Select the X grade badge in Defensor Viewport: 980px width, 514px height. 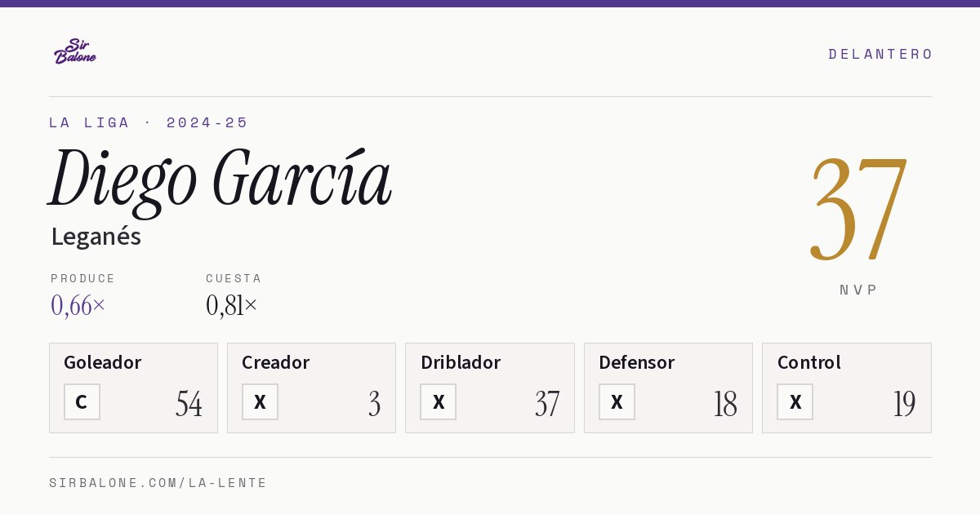tap(617, 402)
